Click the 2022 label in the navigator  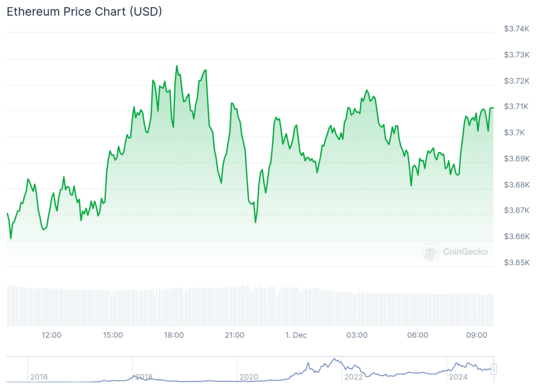click(354, 377)
